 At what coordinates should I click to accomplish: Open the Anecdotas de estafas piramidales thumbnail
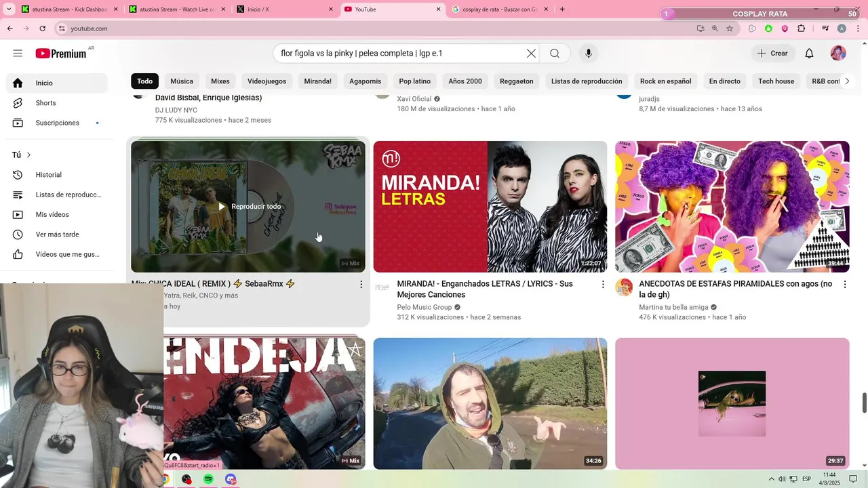(732, 207)
